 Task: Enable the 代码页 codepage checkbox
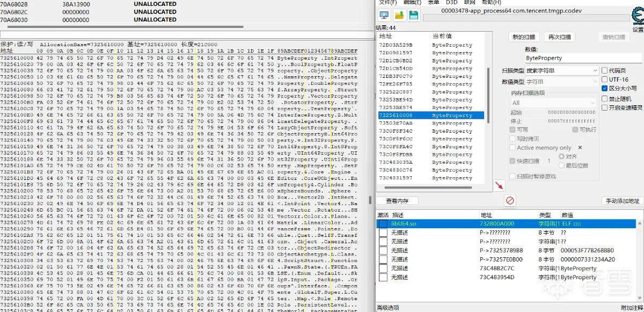605,70
